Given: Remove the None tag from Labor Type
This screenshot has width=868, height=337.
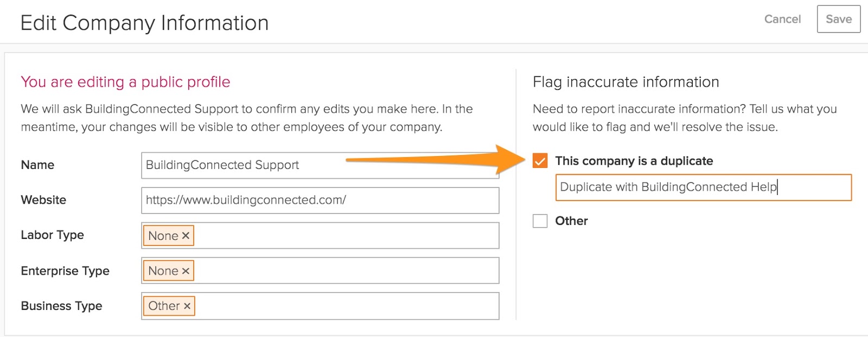Looking at the screenshot, I should tap(186, 236).
